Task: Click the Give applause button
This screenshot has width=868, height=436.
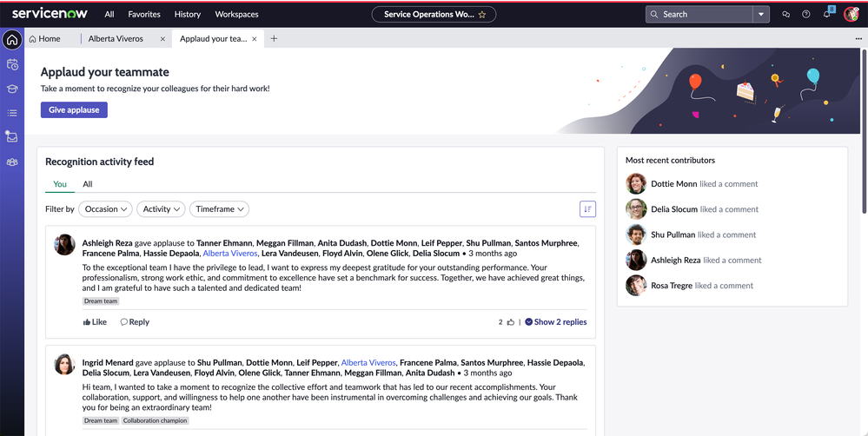Action: point(74,110)
